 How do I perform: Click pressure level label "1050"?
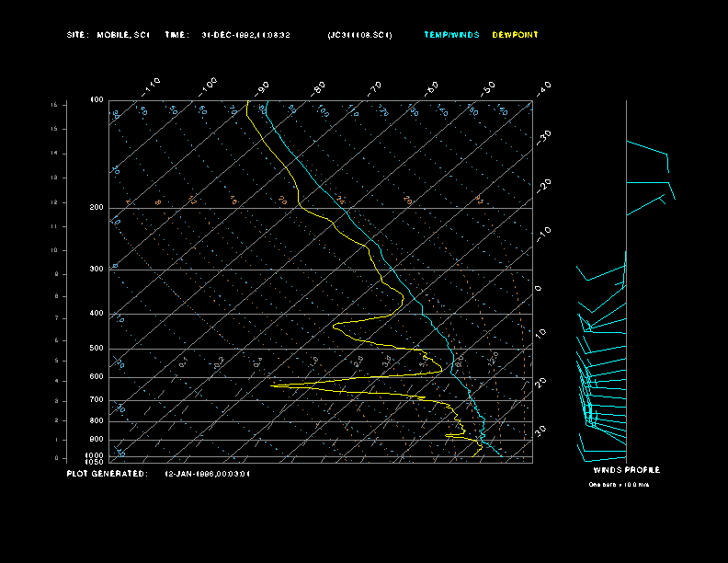coord(95,462)
